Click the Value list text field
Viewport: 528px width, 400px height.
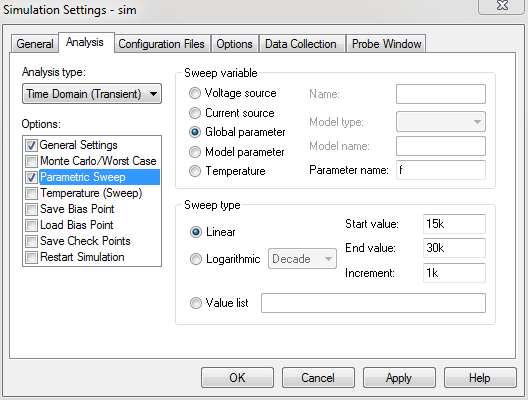tap(373, 303)
